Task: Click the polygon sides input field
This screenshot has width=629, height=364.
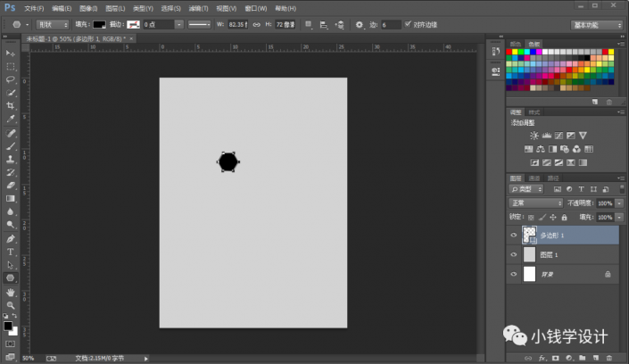Action: coord(391,24)
